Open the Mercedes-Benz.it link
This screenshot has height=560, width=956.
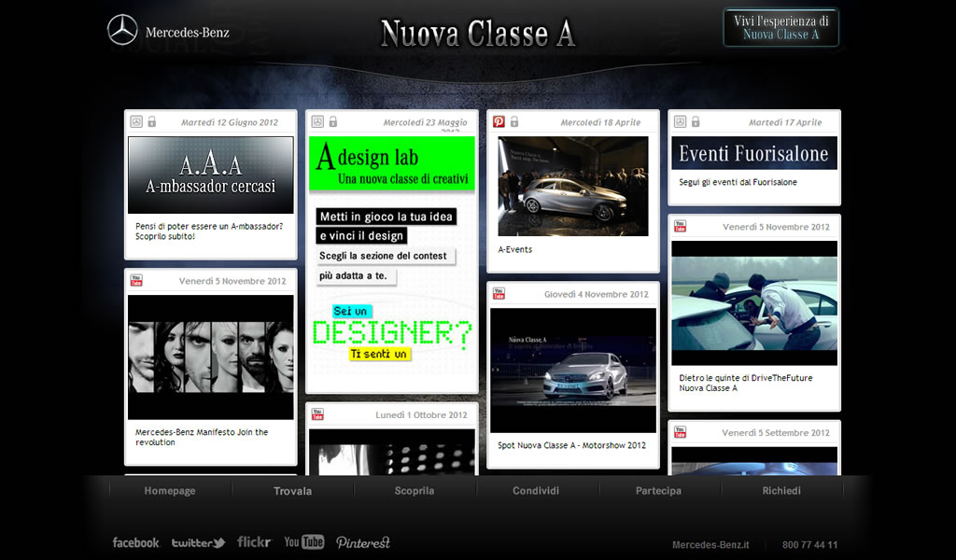pos(710,545)
